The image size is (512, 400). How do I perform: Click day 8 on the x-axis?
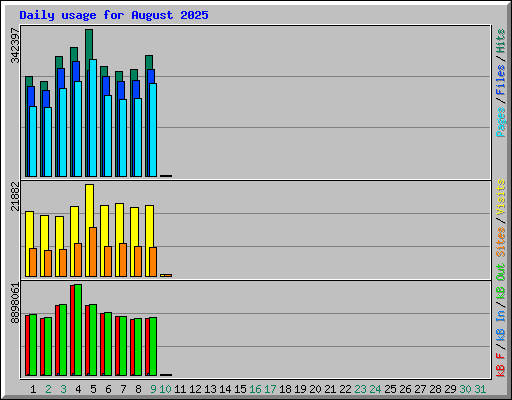click(138, 389)
